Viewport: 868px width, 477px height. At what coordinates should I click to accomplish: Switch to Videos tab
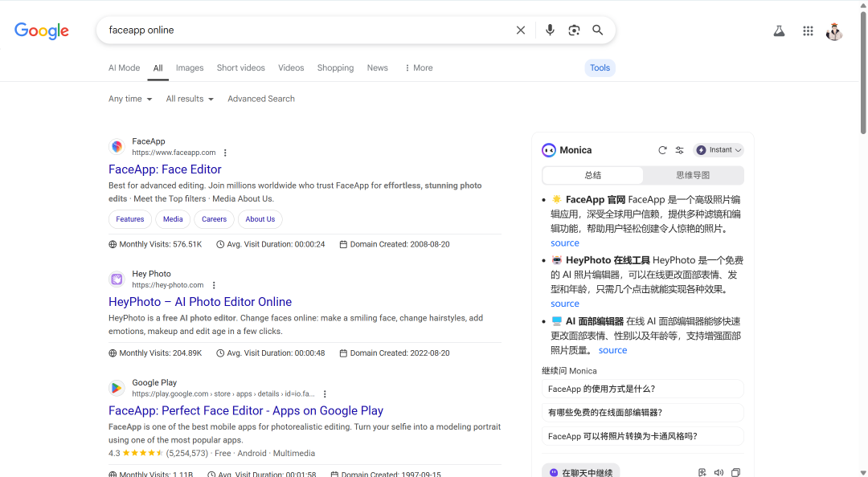[291, 67]
